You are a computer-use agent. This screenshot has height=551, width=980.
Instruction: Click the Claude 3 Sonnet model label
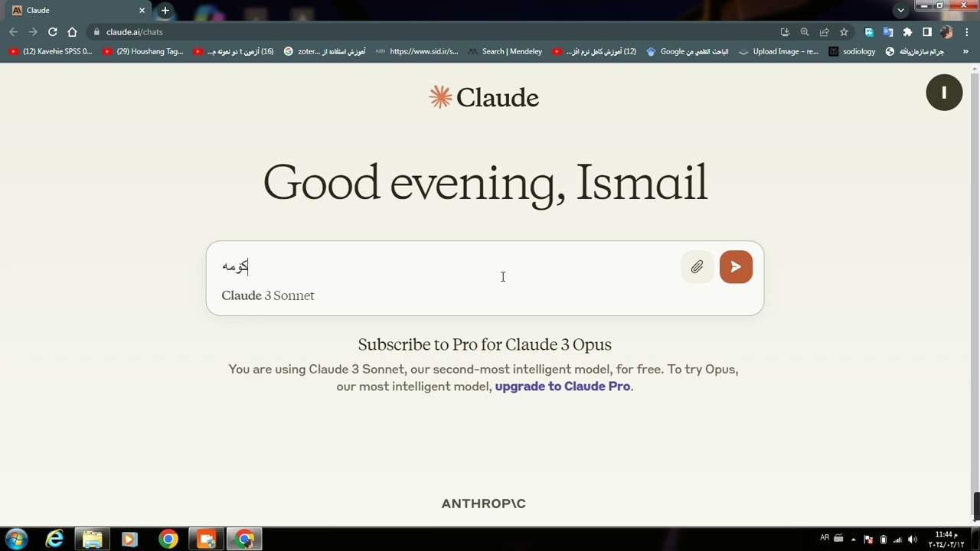click(268, 295)
